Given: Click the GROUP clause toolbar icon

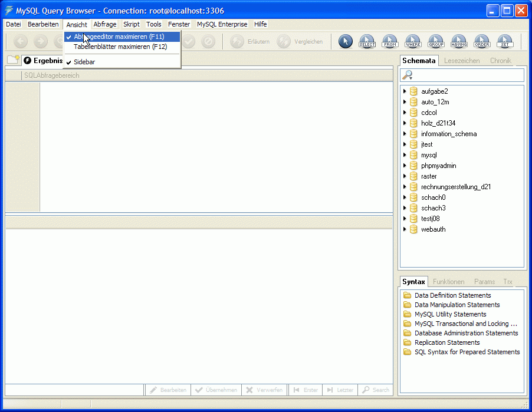Looking at the screenshot, I should (x=436, y=41).
